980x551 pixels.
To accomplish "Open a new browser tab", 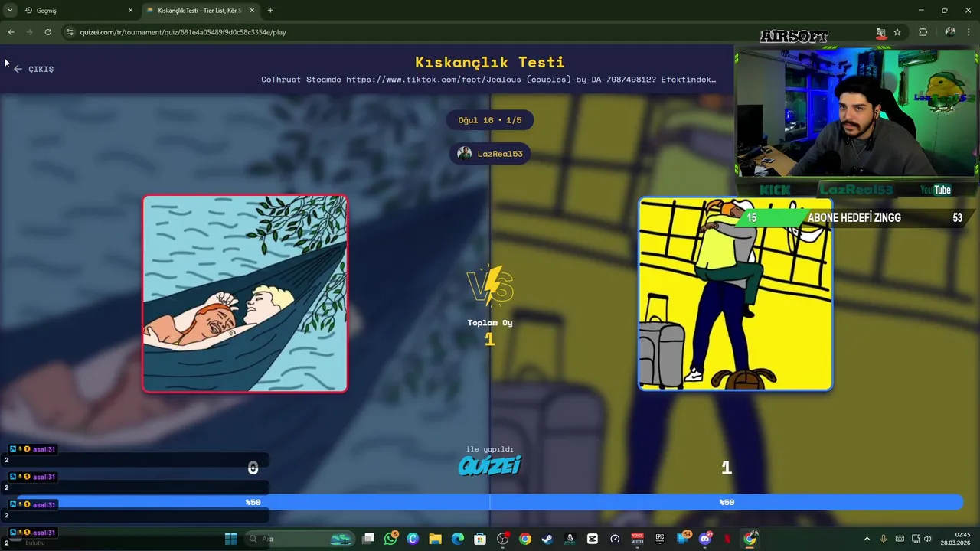I will (270, 10).
